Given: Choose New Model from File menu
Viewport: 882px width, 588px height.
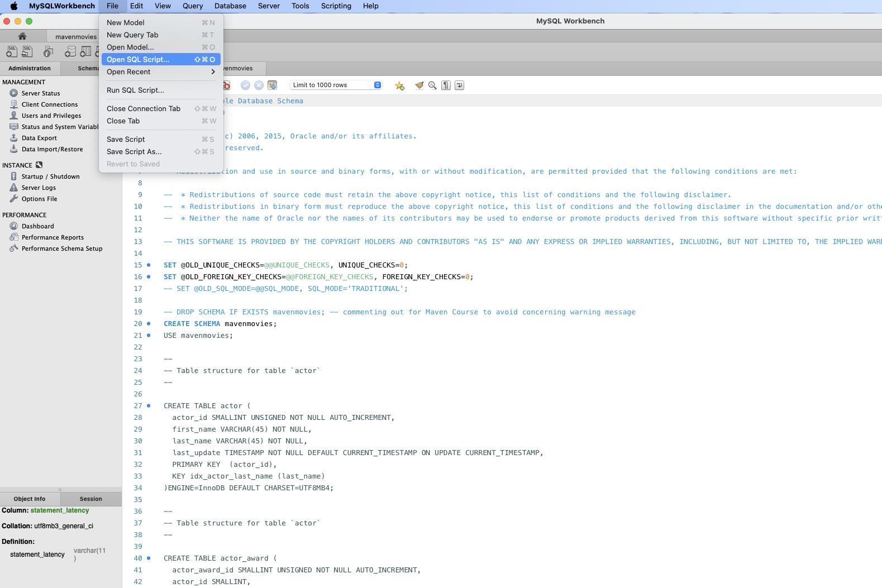Looking at the screenshot, I should 161,22.
